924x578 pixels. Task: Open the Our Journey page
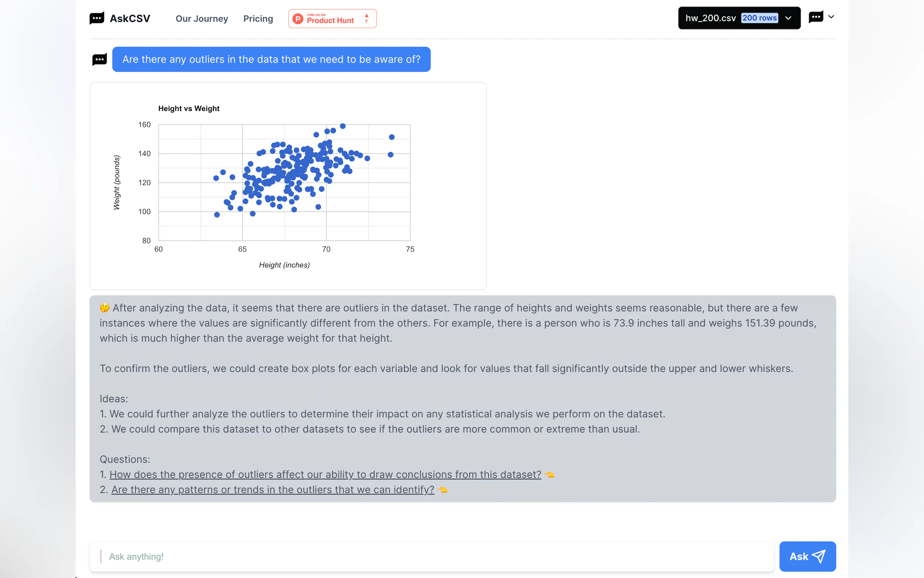pos(202,19)
